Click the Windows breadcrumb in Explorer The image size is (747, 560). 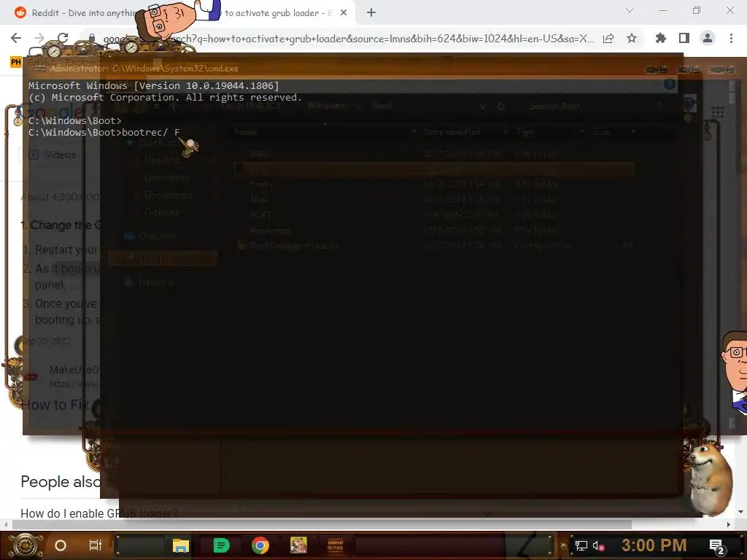[x=326, y=105]
